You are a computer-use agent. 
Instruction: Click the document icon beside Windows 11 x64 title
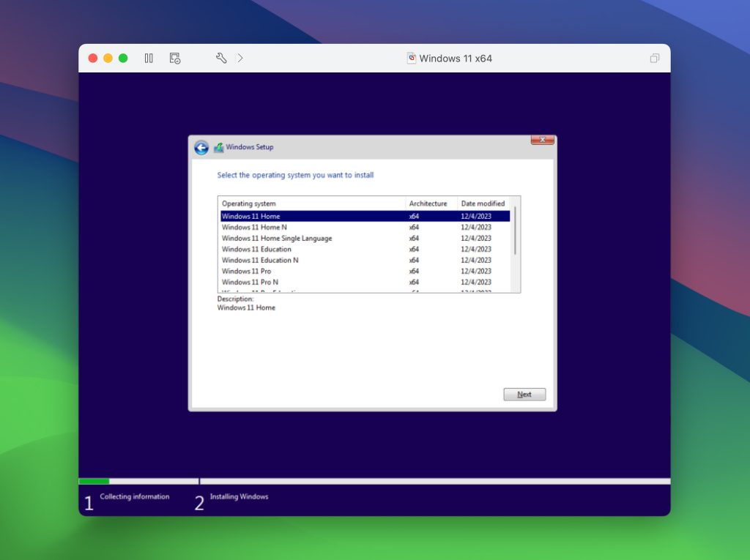pyautogui.click(x=412, y=58)
